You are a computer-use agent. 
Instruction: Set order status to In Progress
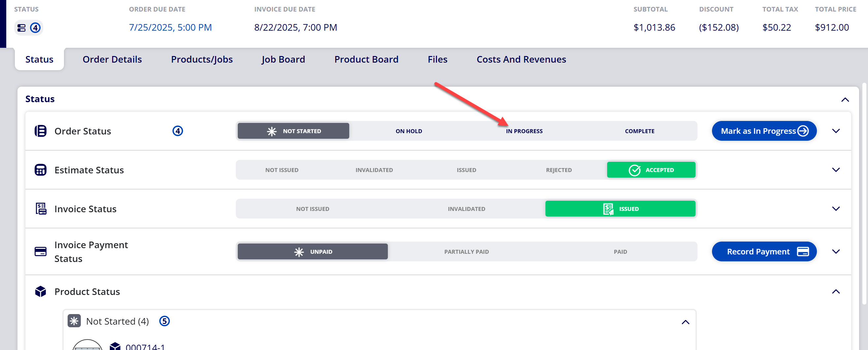click(524, 131)
